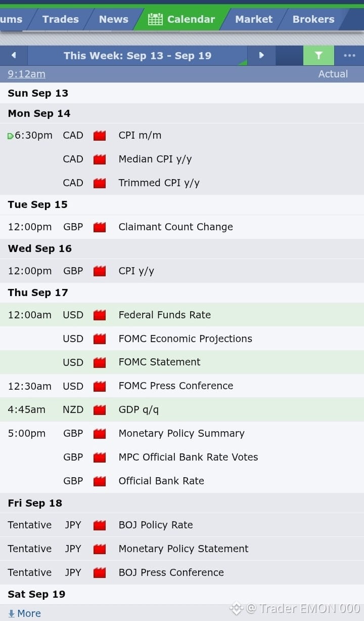The height and width of the screenshot is (621, 364).
Task: Click the impact icon for Federal Funds Rate
Action: pos(100,315)
